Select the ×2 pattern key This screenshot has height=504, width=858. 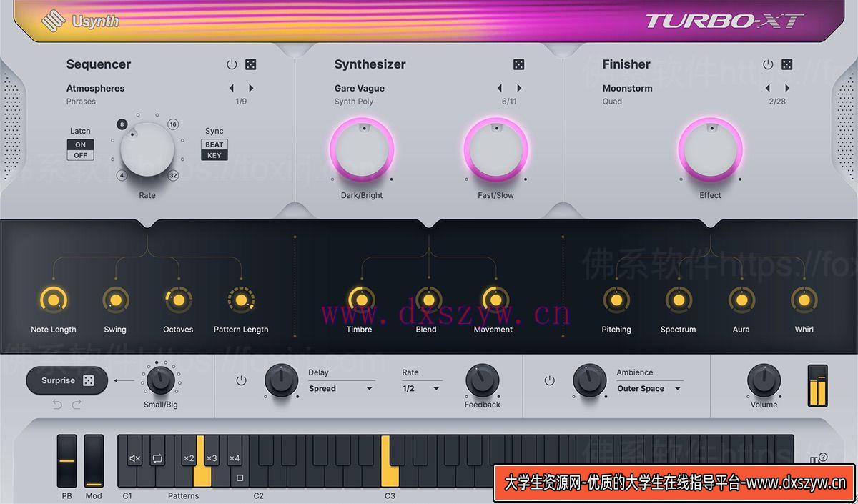[x=189, y=458]
